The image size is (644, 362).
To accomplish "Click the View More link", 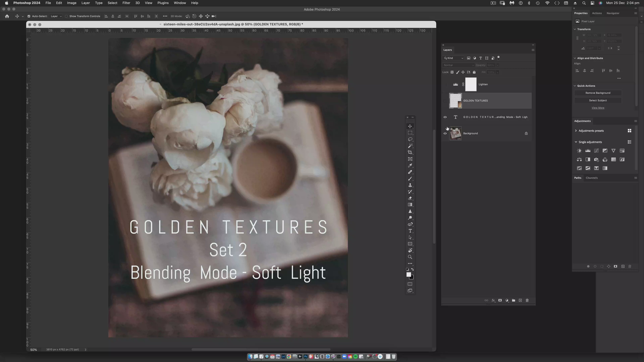I will 598,108.
